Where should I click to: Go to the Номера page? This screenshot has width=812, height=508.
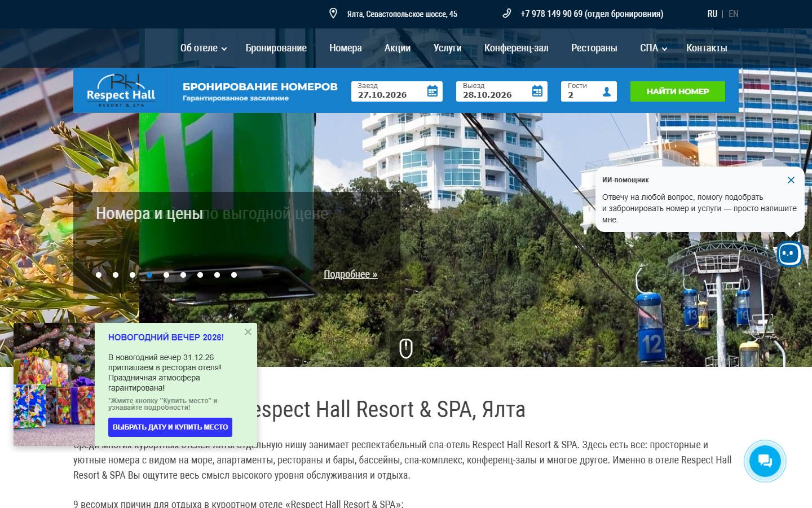tap(346, 48)
